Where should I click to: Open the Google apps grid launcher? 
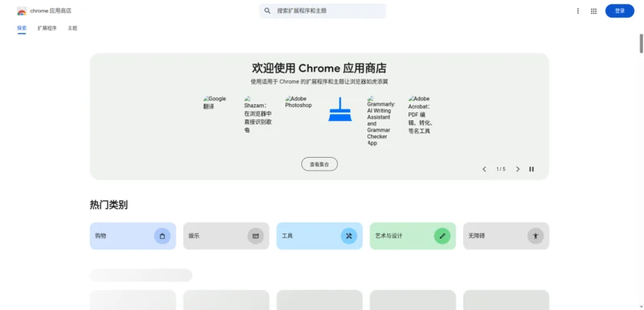593,11
